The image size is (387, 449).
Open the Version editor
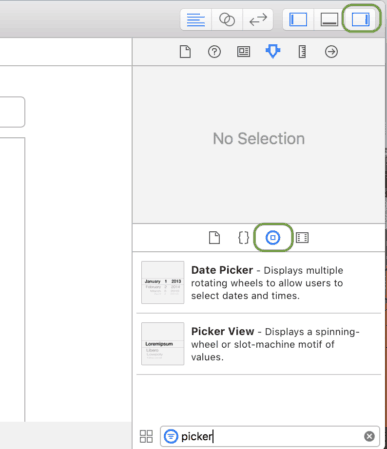pos(258,20)
